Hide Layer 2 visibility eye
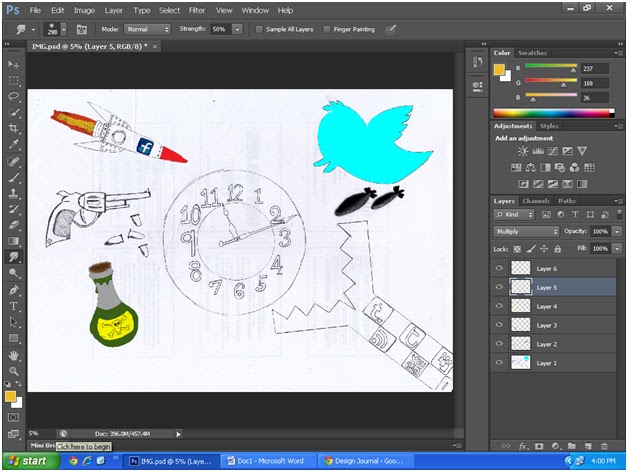628x472 pixels. 499,343
